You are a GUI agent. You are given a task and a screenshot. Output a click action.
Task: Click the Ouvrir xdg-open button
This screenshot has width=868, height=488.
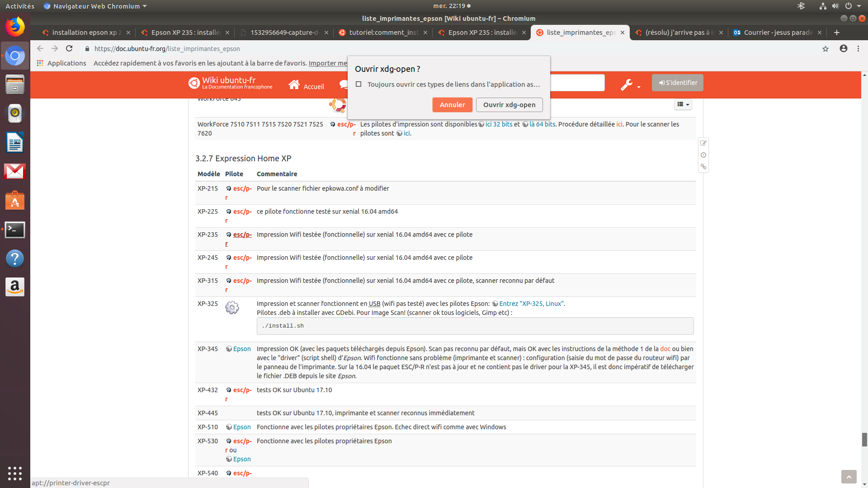[509, 105]
